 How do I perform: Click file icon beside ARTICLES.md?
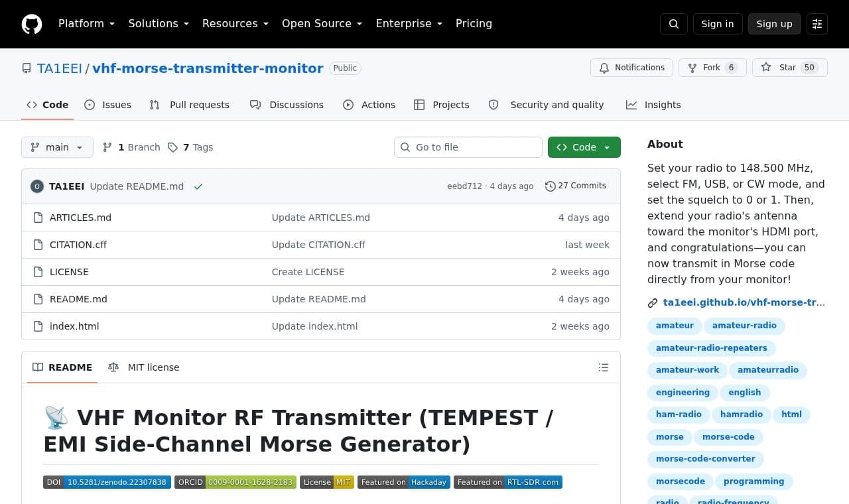point(38,218)
